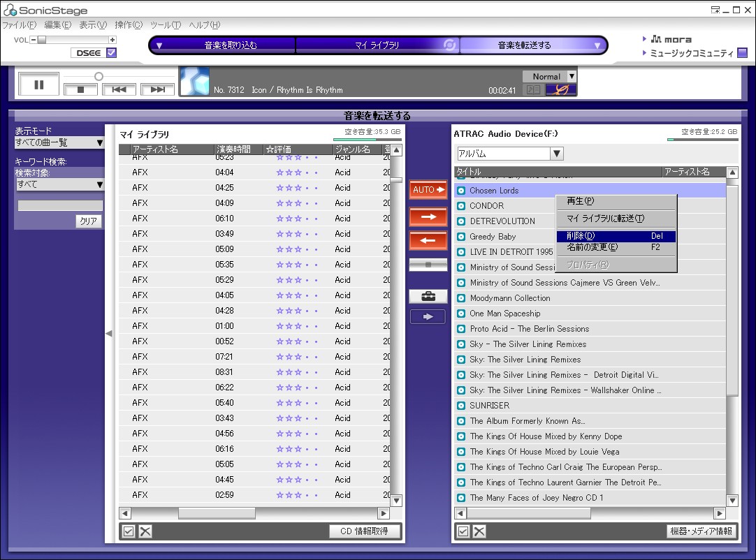
Task: Skip to next track
Action: coord(157,89)
